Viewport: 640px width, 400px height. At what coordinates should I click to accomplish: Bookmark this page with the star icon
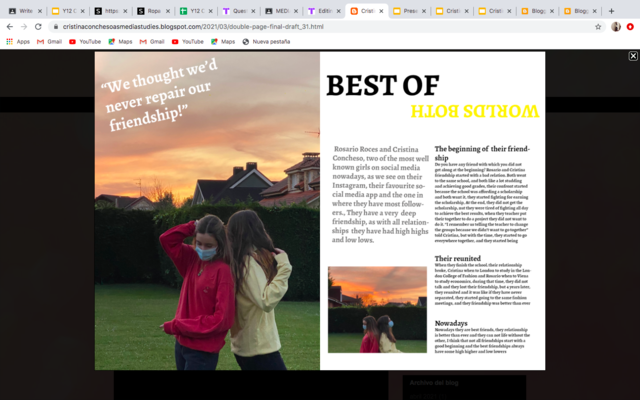598,27
